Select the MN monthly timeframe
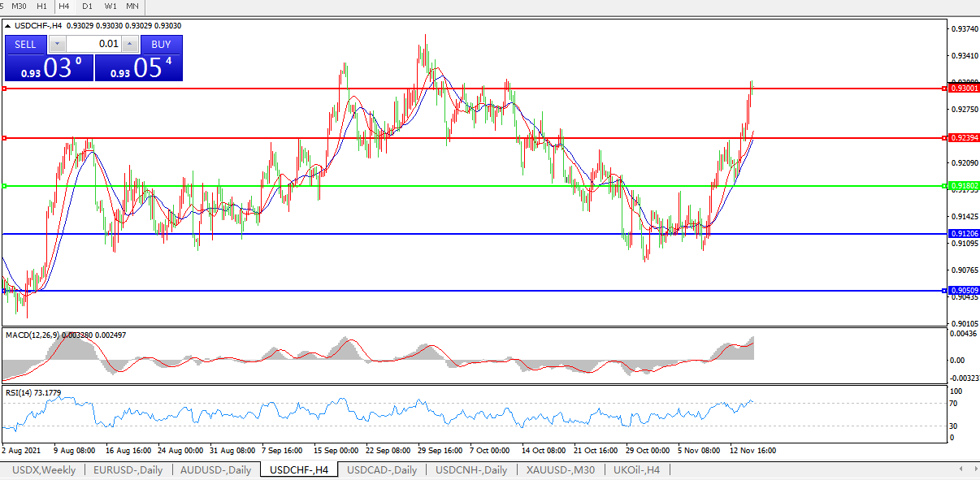Viewport: 980px width, 480px height. [132, 6]
